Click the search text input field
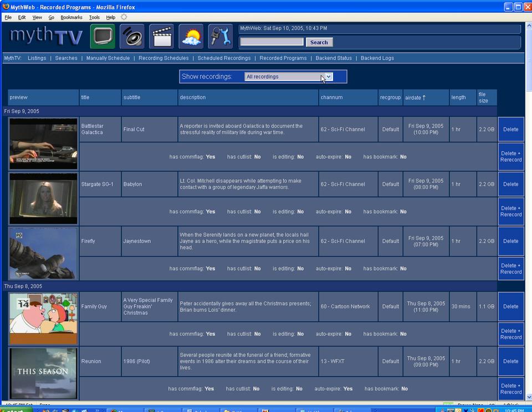This screenshot has width=532, height=412. coord(272,42)
